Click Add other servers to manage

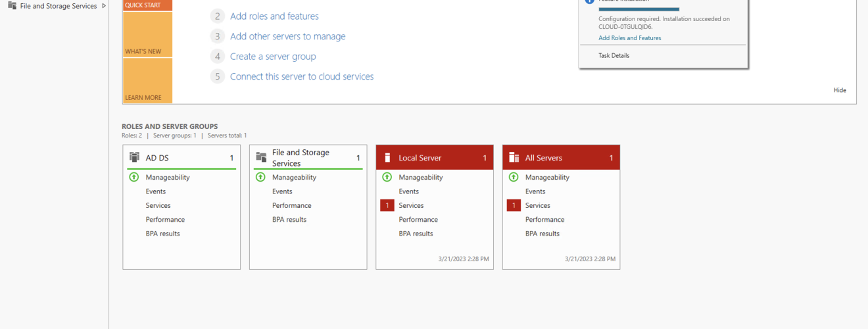click(x=287, y=36)
